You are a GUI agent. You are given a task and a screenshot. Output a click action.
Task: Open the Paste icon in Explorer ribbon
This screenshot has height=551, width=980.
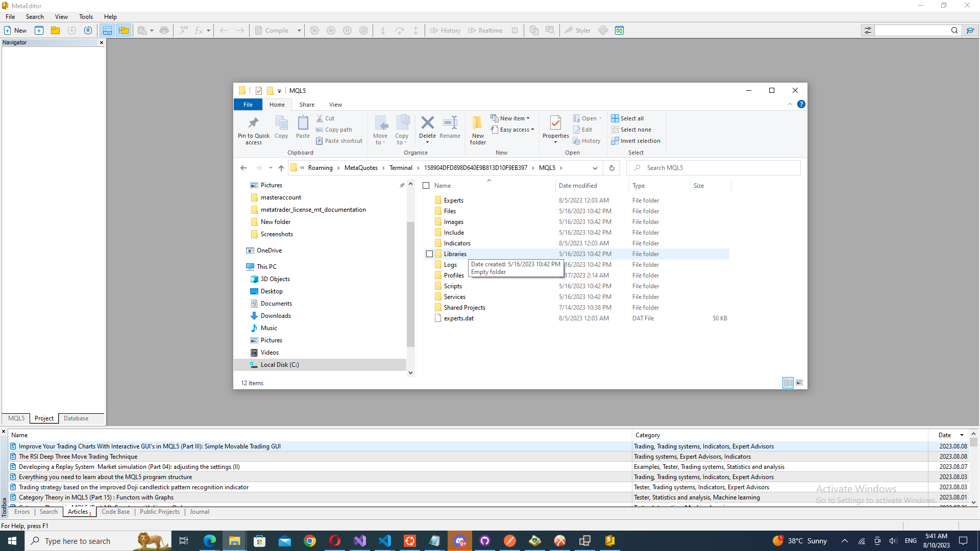click(x=303, y=123)
